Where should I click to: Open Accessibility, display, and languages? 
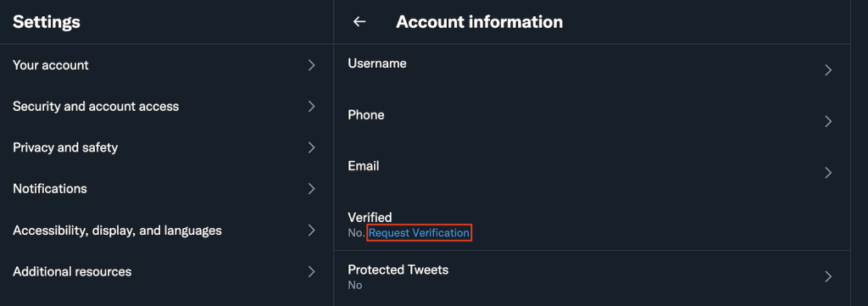pyautogui.click(x=167, y=231)
